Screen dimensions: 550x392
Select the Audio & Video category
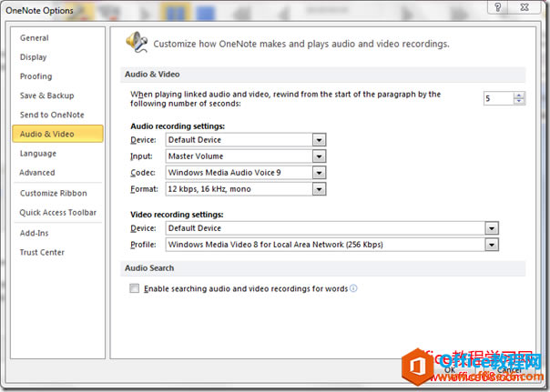pyautogui.click(x=58, y=134)
